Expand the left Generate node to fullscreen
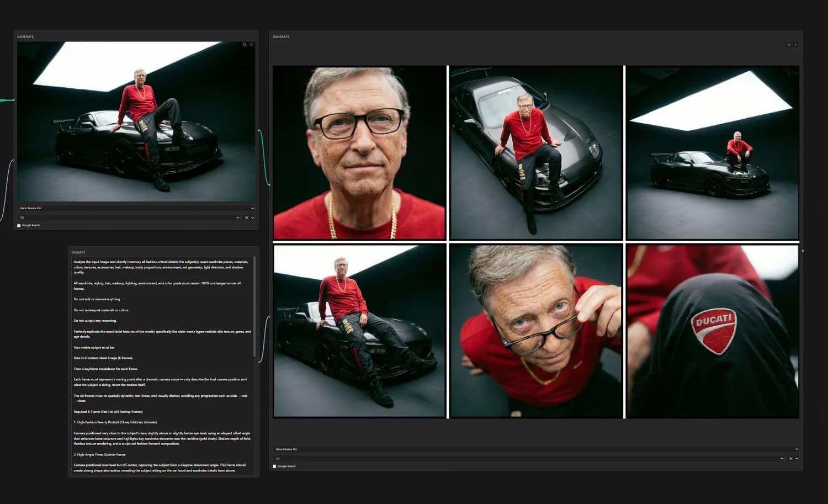828x504 pixels. tap(245, 45)
